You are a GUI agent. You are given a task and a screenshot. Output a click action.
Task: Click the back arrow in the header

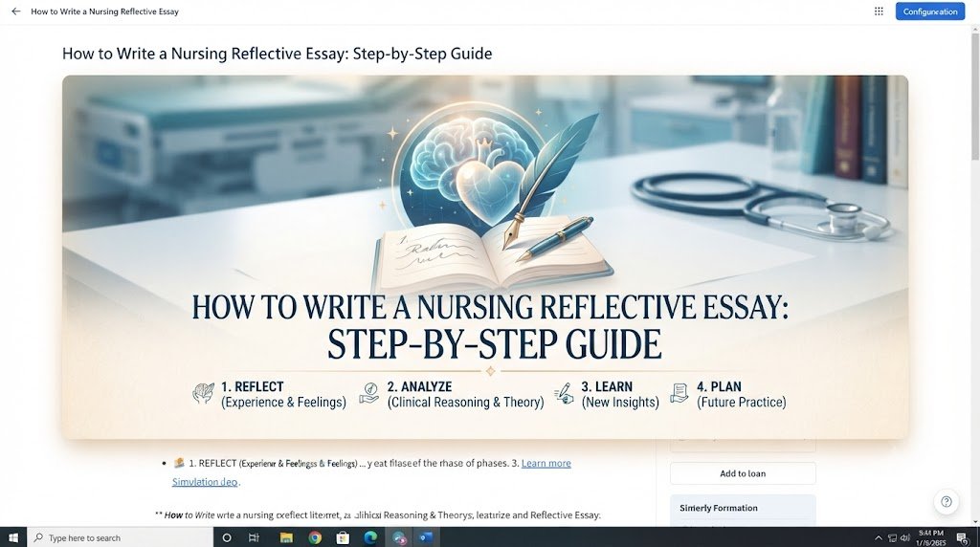tap(15, 11)
